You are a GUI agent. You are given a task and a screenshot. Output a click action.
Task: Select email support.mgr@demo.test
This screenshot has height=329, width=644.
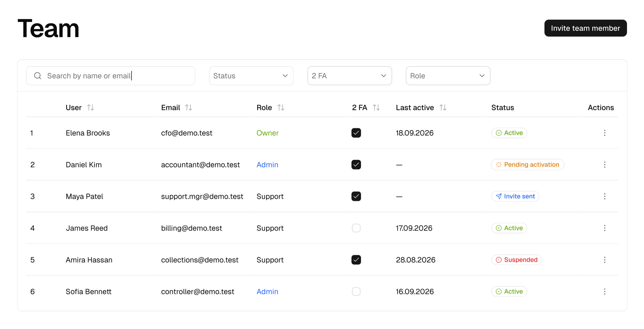pyautogui.click(x=202, y=196)
